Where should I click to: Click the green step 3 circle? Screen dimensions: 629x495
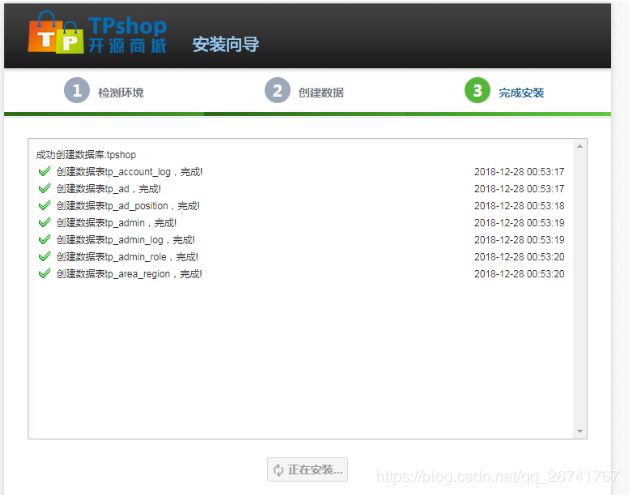click(x=477, y=90)
